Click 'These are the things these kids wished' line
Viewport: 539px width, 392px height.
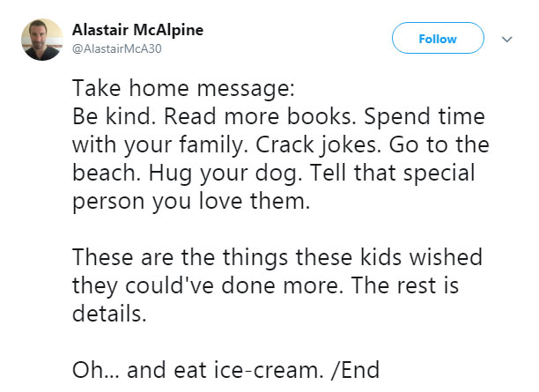(x=277, y=257)
